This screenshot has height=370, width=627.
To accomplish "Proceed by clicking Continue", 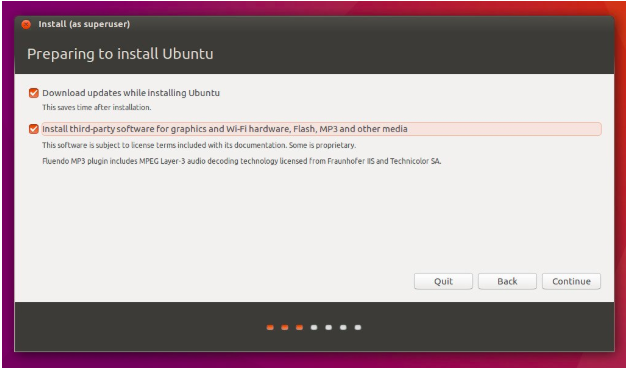I will click(x=571, y=281).
